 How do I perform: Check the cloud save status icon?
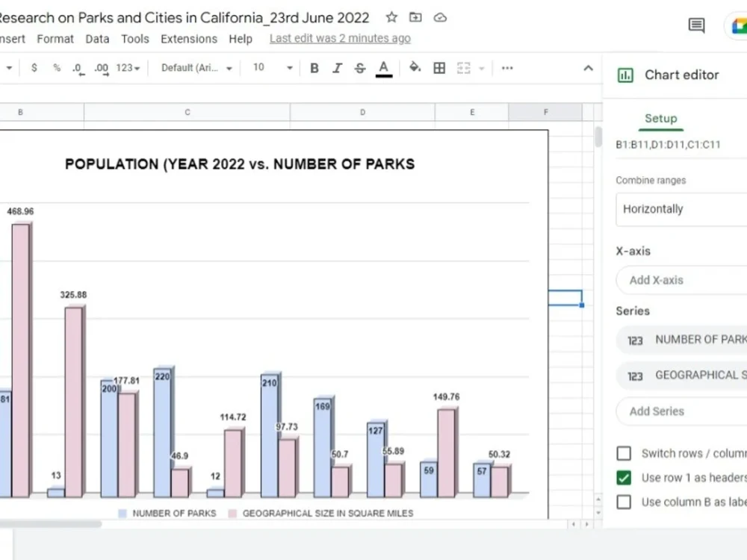(440, 18)
